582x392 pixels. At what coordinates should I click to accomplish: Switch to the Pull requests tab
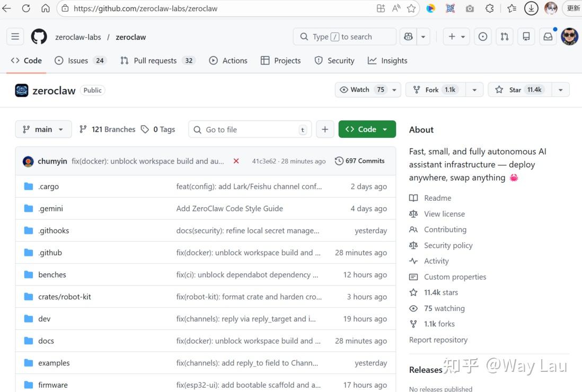click(155, 60)
